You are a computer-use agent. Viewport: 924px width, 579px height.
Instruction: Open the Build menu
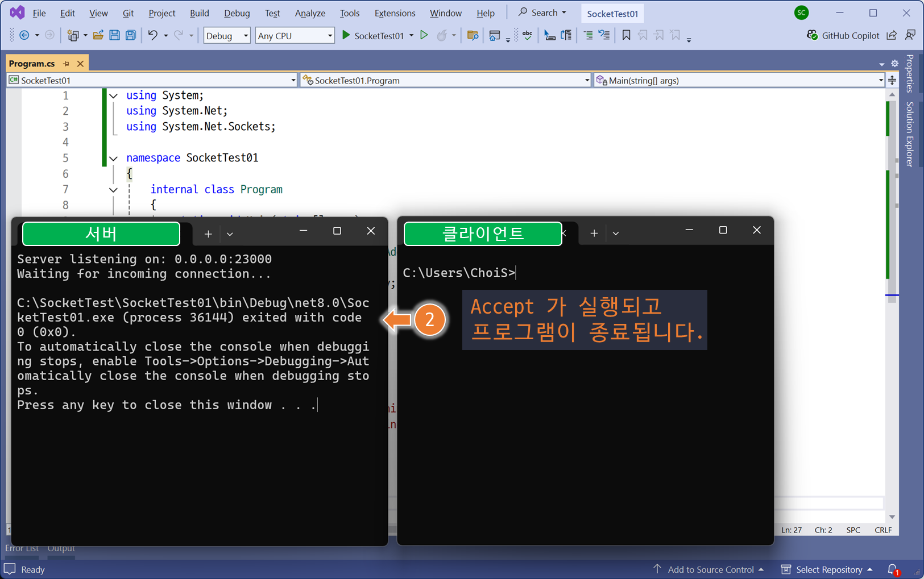click(x=199, y=13)
